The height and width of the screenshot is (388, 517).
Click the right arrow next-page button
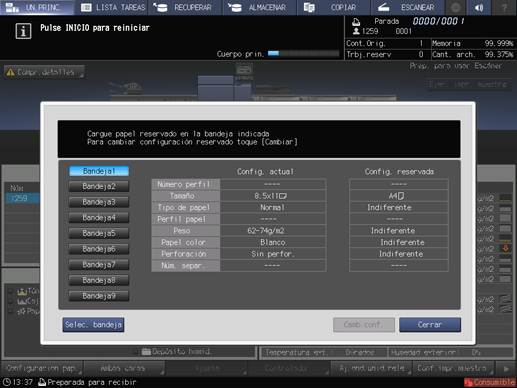(x=506, y=368)
